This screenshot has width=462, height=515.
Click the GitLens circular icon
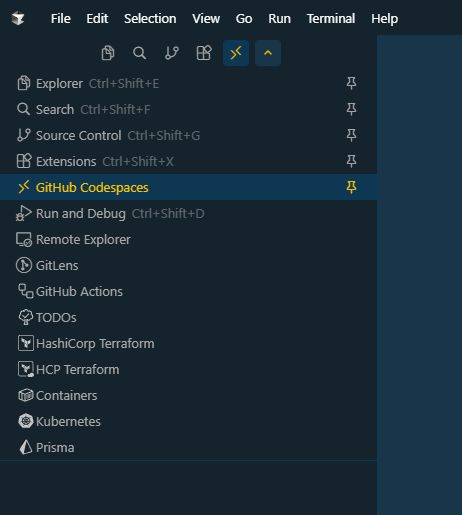click(x=24, y=265)
